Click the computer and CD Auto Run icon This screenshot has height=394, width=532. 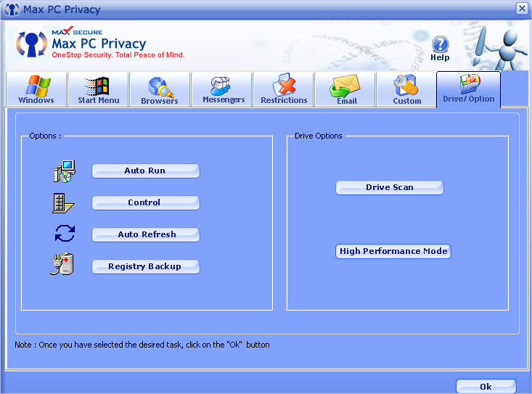[x=64, y=171]
